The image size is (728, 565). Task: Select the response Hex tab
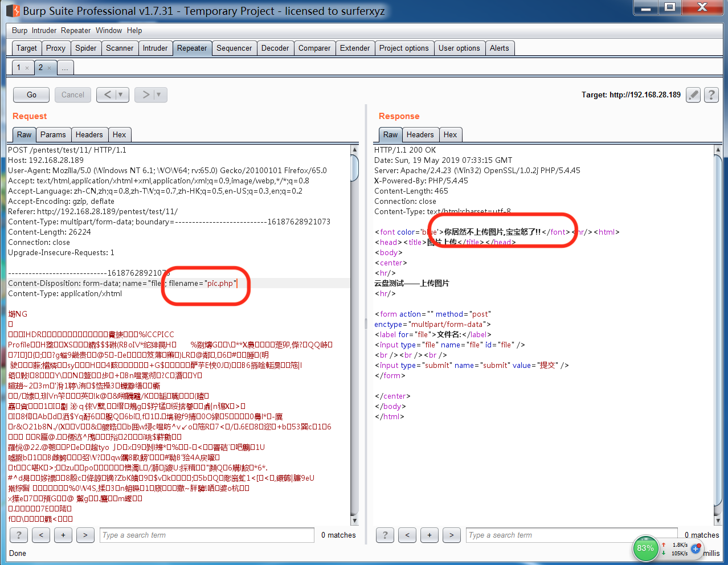(x=450, y=134)
